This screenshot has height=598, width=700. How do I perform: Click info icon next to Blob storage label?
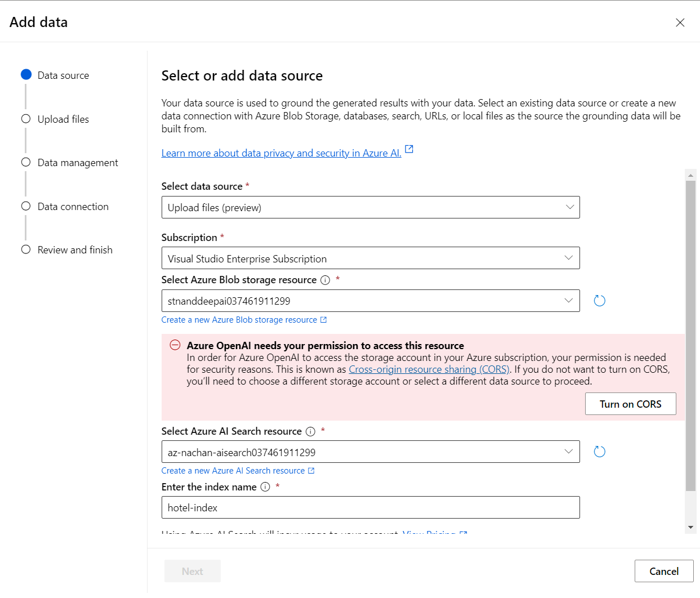coord(325,280)
